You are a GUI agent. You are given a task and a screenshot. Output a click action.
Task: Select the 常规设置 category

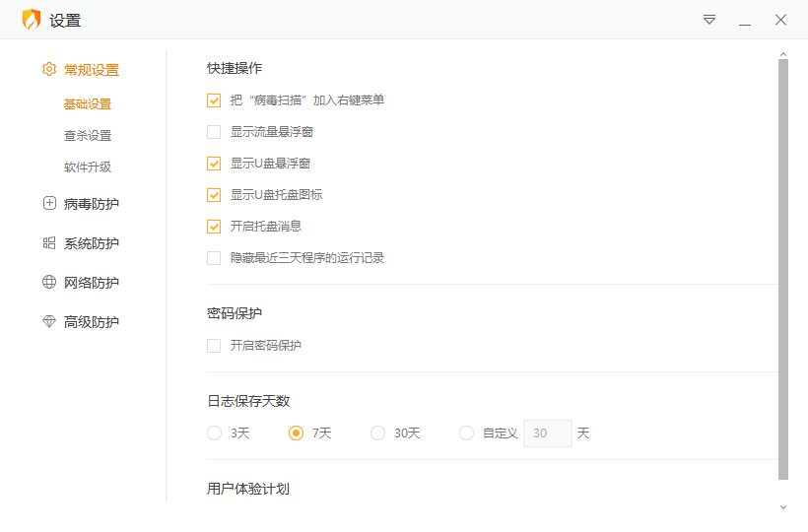coord(92,70)
